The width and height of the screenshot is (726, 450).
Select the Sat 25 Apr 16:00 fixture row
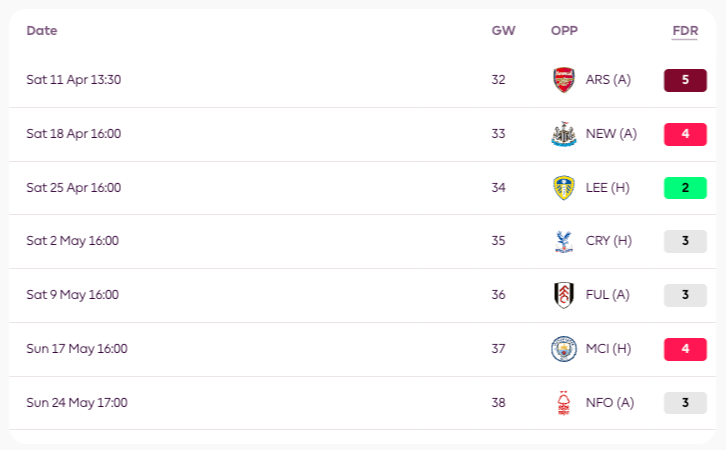click(x=363, y=188)
